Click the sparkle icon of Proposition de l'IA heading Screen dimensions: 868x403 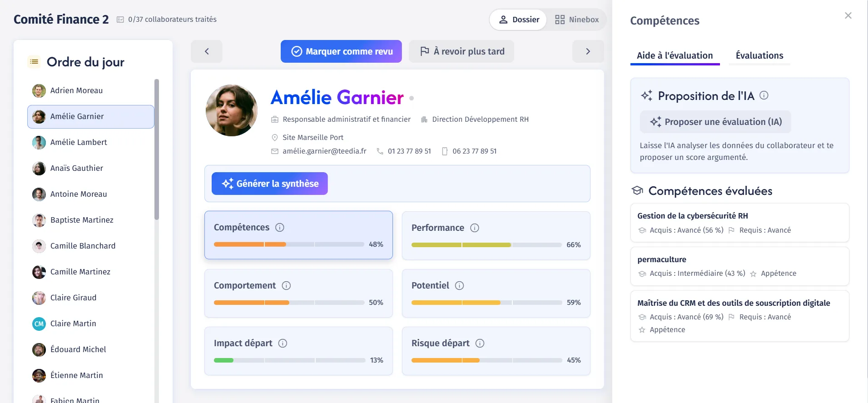(x=646, y=95)
